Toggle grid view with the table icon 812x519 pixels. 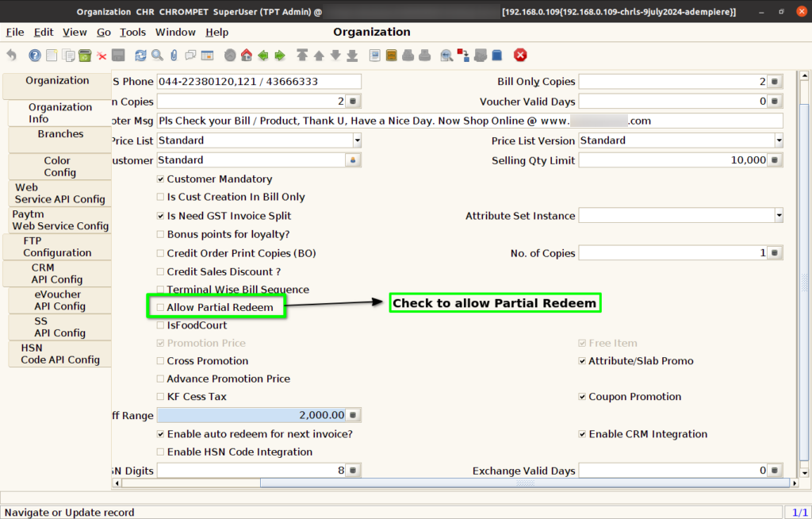click(207, 55)
